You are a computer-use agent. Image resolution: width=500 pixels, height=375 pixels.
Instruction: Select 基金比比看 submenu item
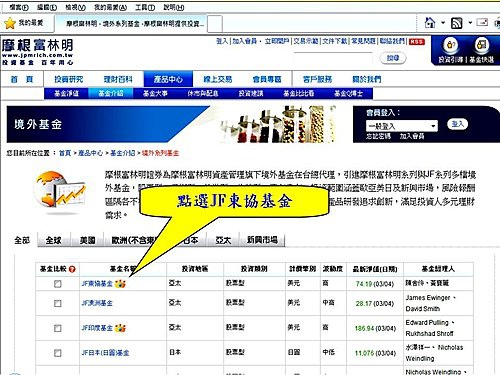299,94
